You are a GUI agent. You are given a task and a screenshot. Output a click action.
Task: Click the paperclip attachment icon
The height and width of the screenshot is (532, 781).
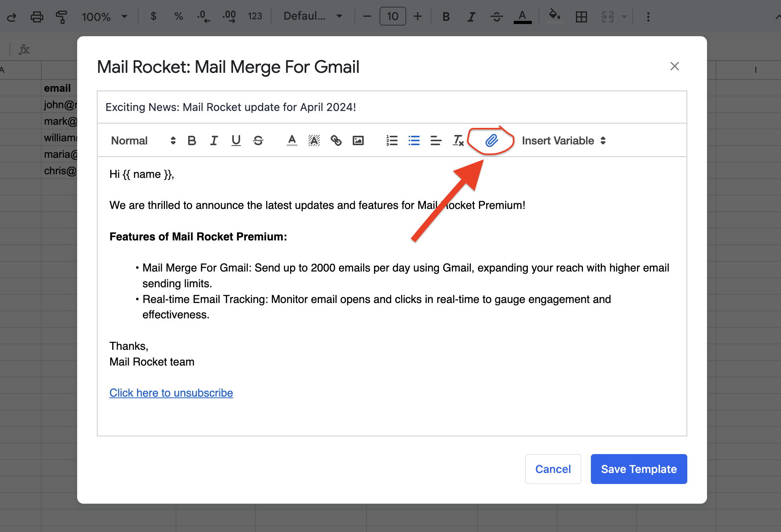click(x=491, y=140)
